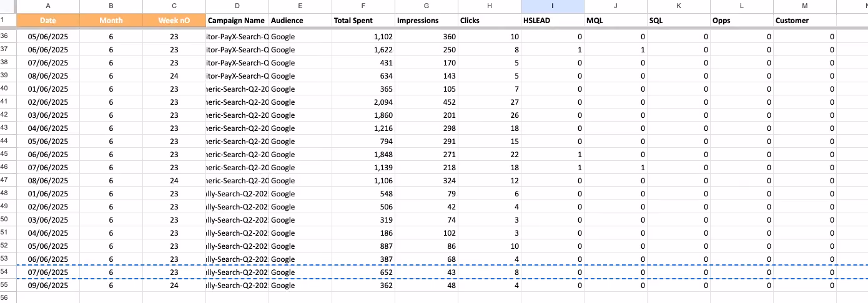Select row 47 by its number
Screen dimensions: 868x303
[x=8, y=181]
